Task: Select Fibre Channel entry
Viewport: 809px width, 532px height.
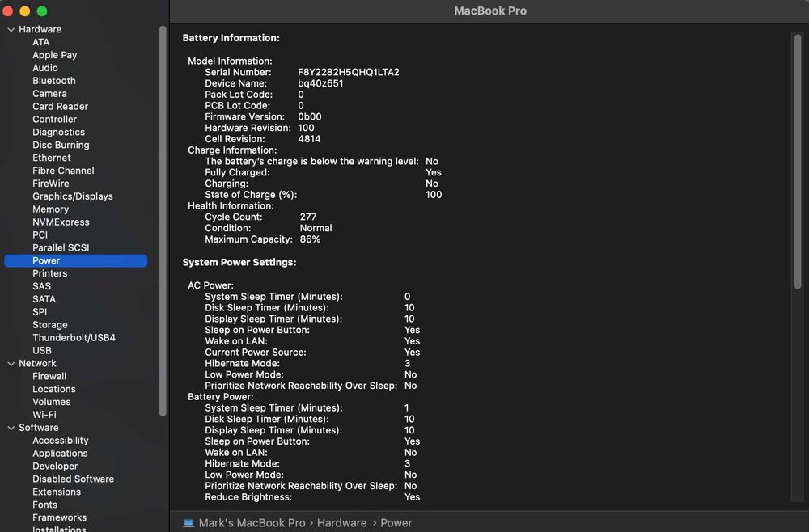Action: (x=63, y=171)
